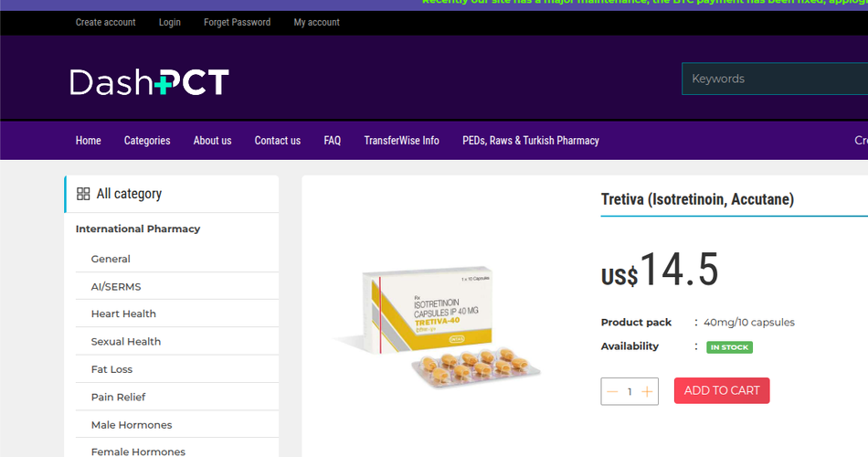Click the DashPCT logo
868x457 pixels.
(x=150, y=82)
